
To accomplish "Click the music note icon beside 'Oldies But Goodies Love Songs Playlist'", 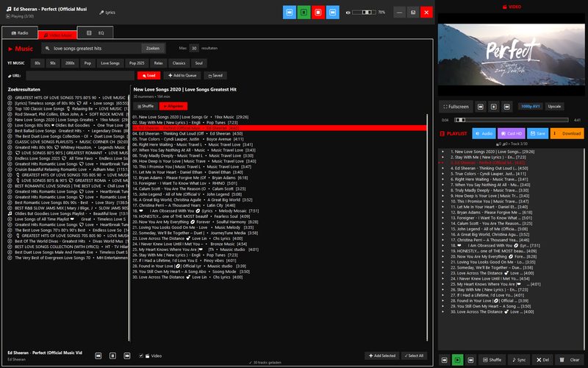I will click(x=10, y=213).
